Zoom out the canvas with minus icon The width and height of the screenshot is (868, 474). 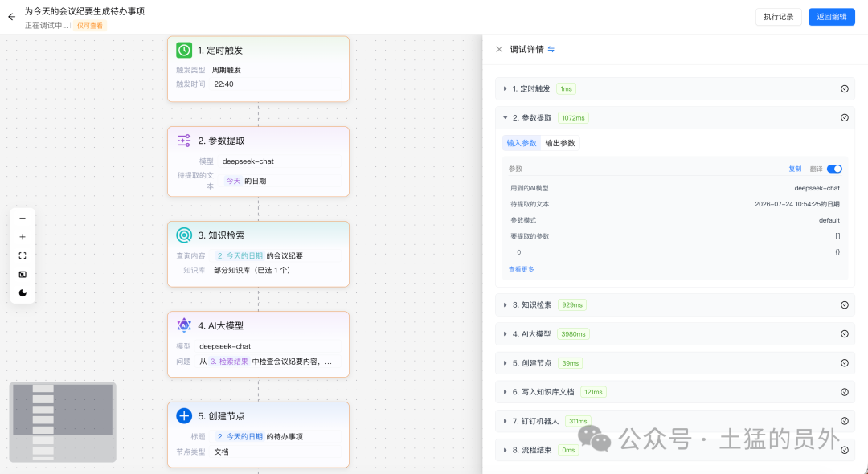tap(23, 219)
